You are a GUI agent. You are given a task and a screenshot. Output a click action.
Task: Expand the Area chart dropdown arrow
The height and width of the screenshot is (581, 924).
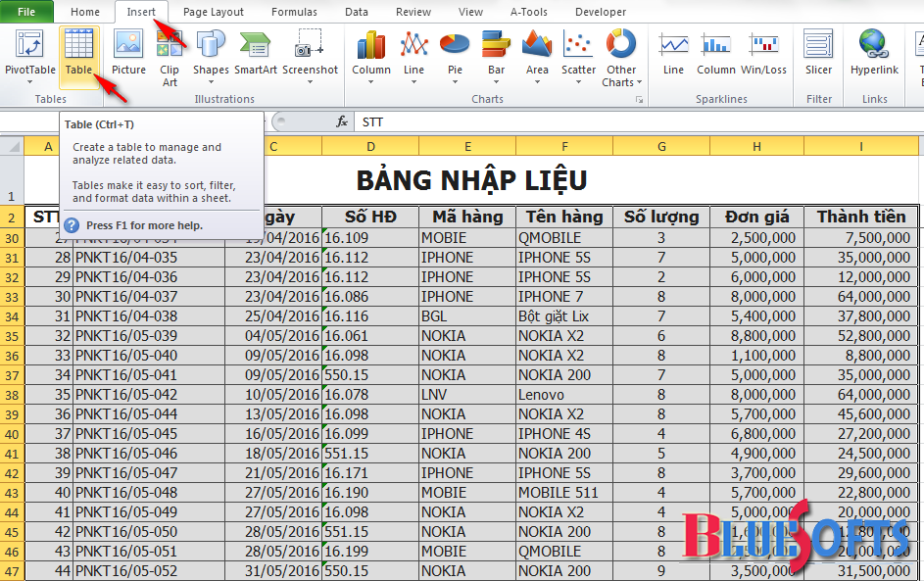(537, 82)
